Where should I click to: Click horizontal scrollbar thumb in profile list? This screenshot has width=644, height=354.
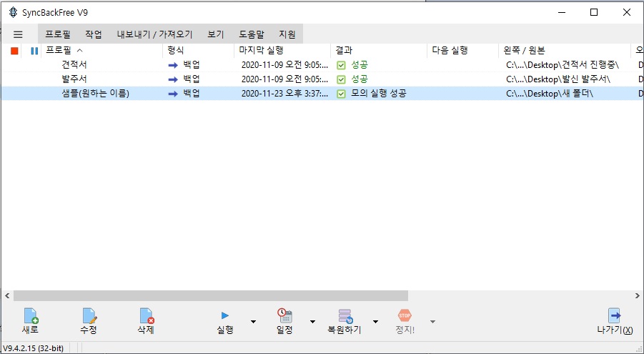(211, 295)
